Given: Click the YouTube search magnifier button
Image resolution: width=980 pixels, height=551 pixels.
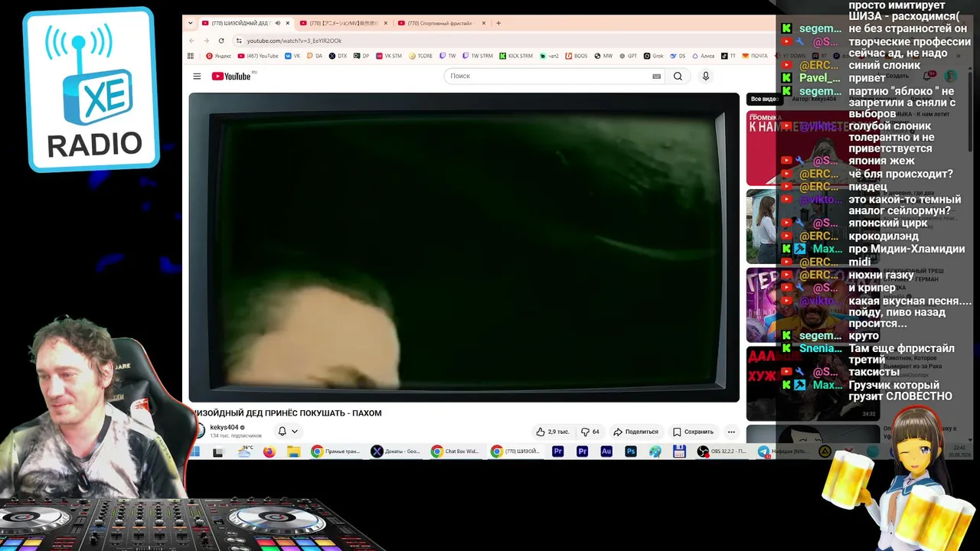Looking at the screenshot, I should 678,77.
